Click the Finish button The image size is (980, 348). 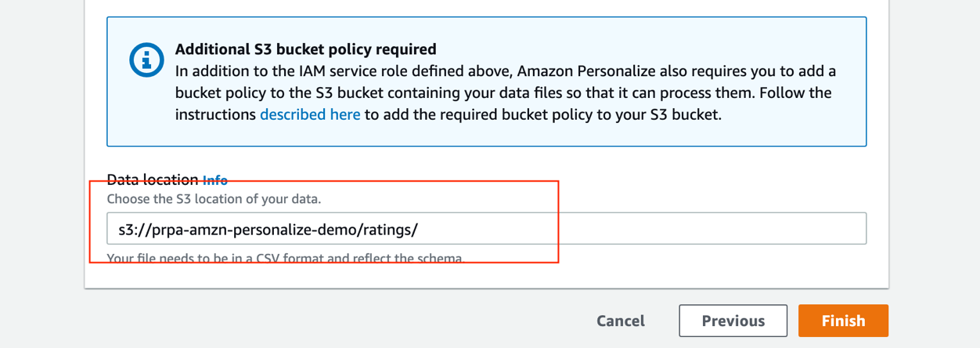(843, 321)
